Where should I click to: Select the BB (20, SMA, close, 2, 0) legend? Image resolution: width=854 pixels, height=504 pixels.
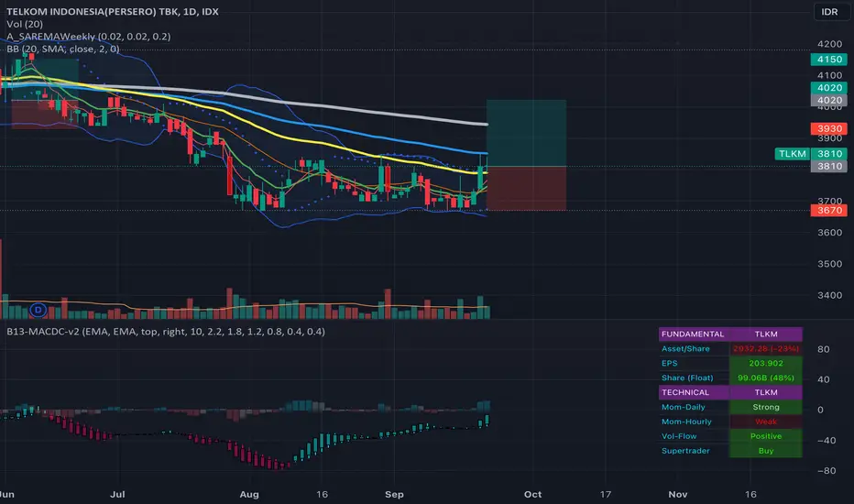click(x=62, y=49)
